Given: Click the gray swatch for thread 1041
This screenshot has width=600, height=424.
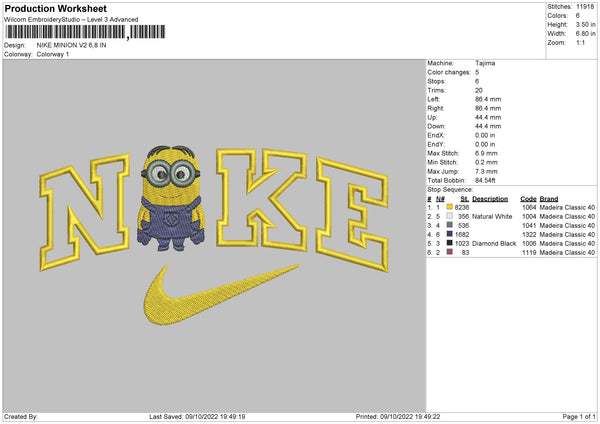Looking at the screenshot, I should tap(449, 225).
